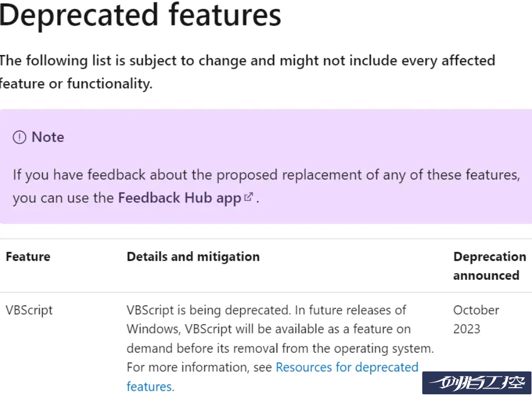The image size is (532, 399).
Task: Click the Deprecated features page heading
Action: pyautogui.click(x=140, y=16)
